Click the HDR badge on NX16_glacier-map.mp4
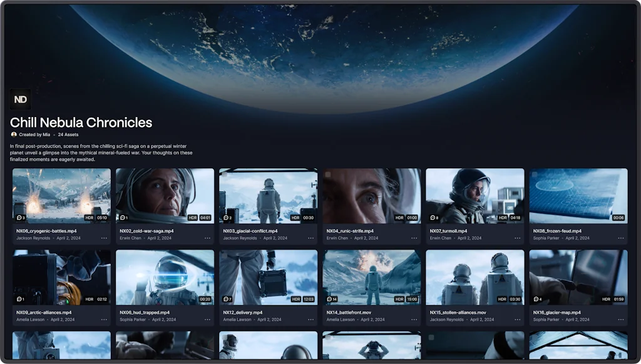 (606, 299)
